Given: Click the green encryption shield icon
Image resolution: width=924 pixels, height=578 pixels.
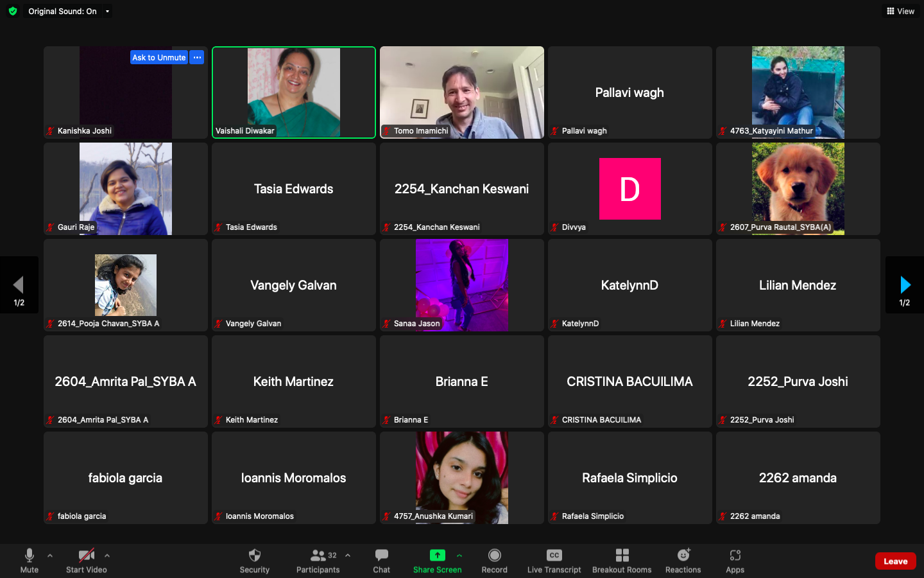Looking at the screenshot, I should click(13, 11).
